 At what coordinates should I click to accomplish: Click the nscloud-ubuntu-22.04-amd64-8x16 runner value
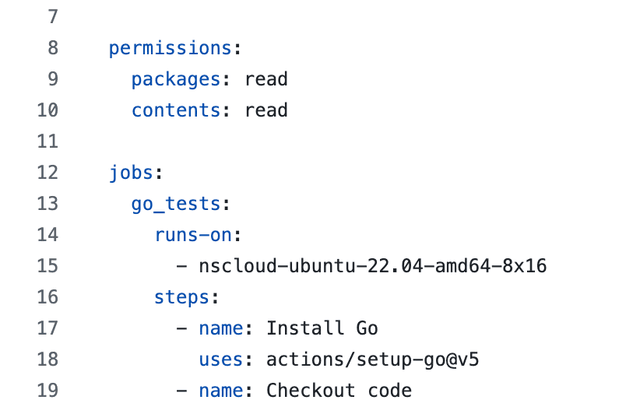point(372,266)
